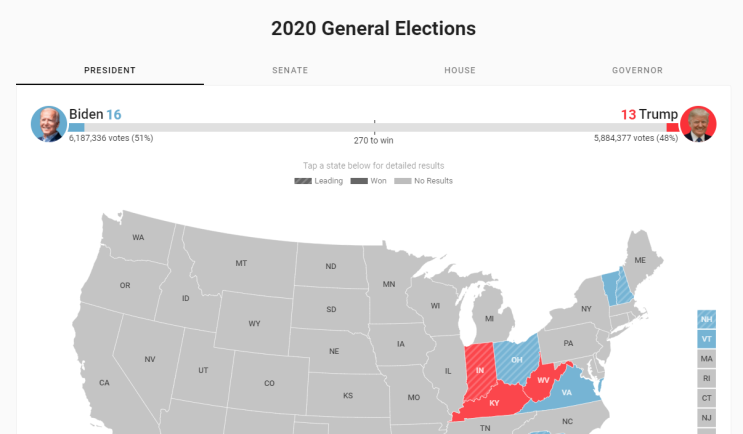Click the No Results legend swatch
Image resolution: width=743 pixels, height=434 pixels.
403,181
